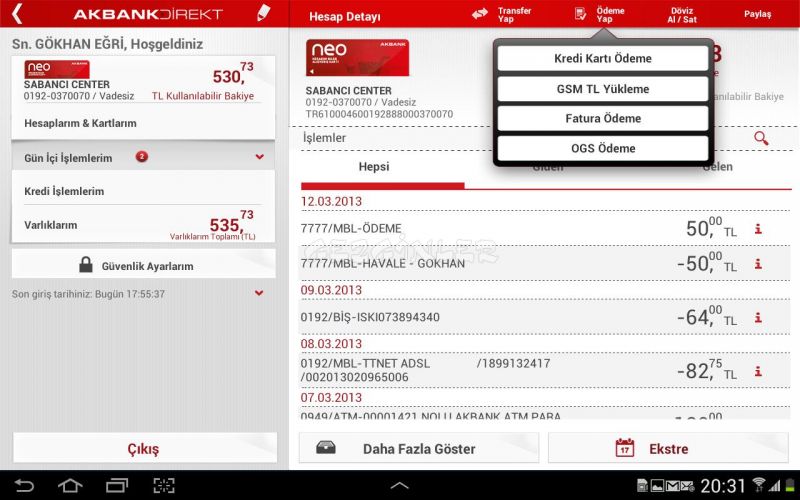
Task: Log out with the Çıkış button
Action: [x=145, y=448]
